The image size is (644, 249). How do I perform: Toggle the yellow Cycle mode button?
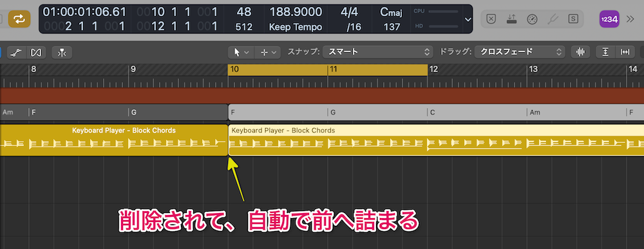19,19
